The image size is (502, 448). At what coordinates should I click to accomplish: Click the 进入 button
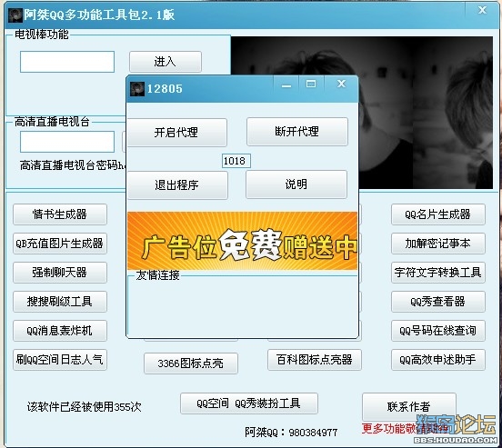pos(166,62)
